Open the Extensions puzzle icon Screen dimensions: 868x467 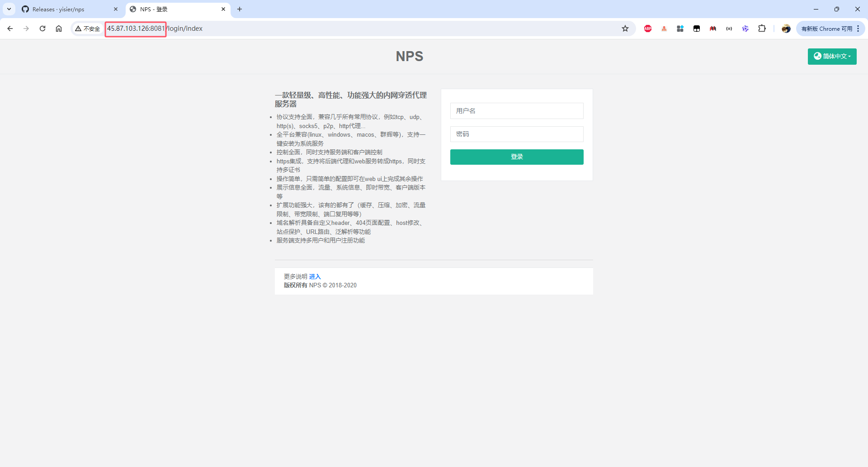coord(762,29)
